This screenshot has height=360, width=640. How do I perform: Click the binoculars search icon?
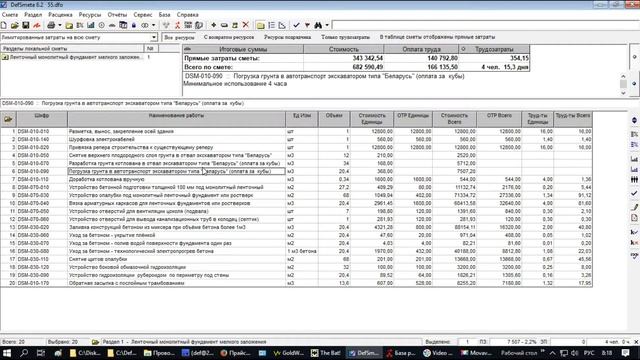pyautogui.click(x=318, y=25)
